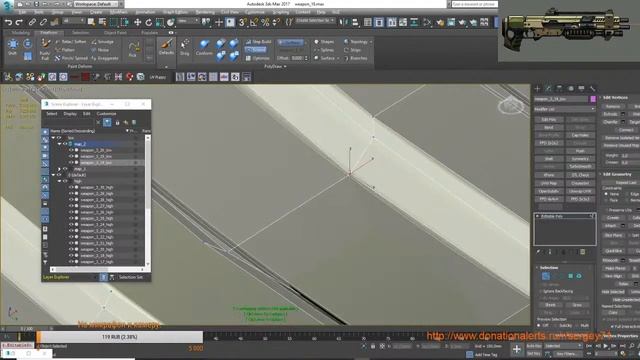The height and width of the screenshot is (360, 640).
Task: Click the time slider showing 119 RUB
Action: (119, 337)
